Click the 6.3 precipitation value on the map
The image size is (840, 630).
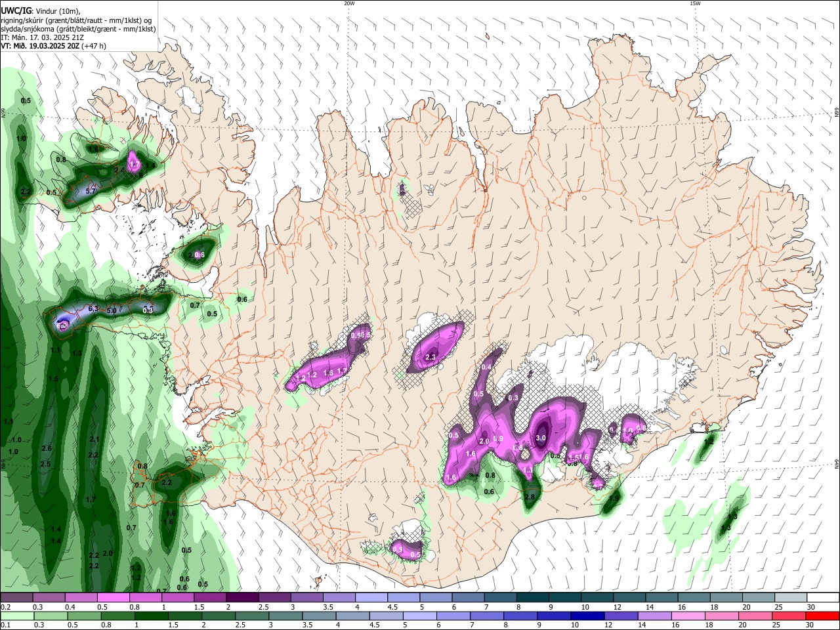(x=93, y=308)
